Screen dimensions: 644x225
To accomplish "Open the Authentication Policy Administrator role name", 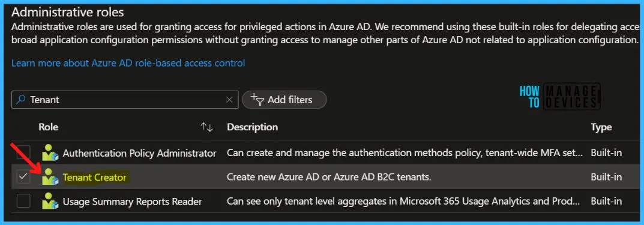I will click(x=140, y=153).
